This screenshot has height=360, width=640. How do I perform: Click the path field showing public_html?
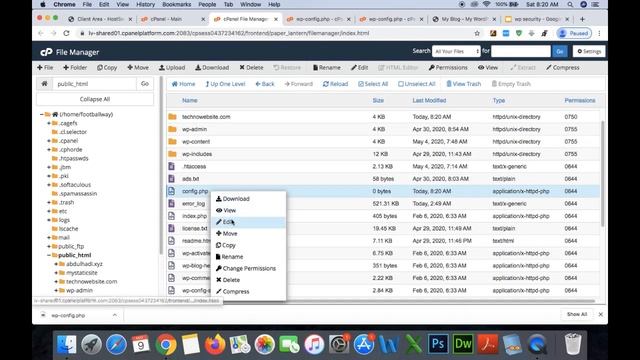(x=94, y=84)
